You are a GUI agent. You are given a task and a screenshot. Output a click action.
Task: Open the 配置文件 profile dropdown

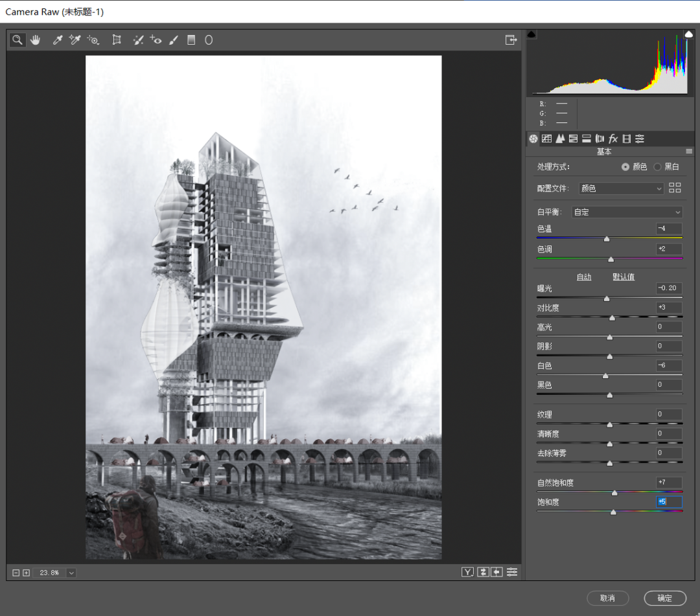pyautogui.click(x=621, y=188)
